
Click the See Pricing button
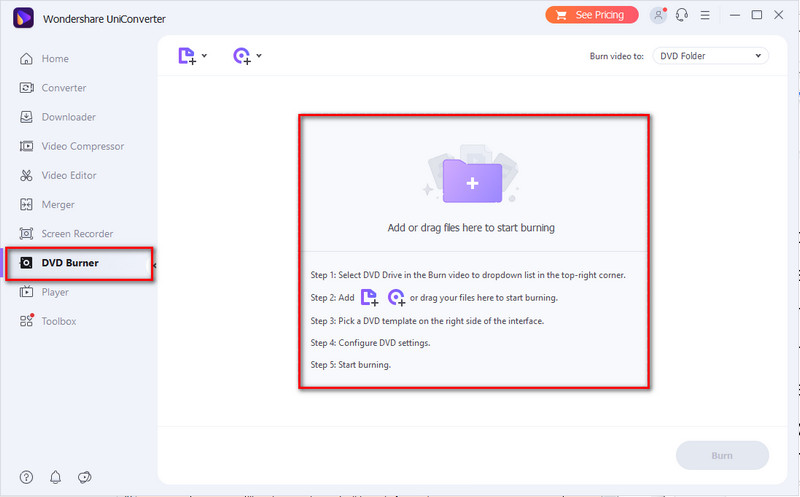pos(591,15)
